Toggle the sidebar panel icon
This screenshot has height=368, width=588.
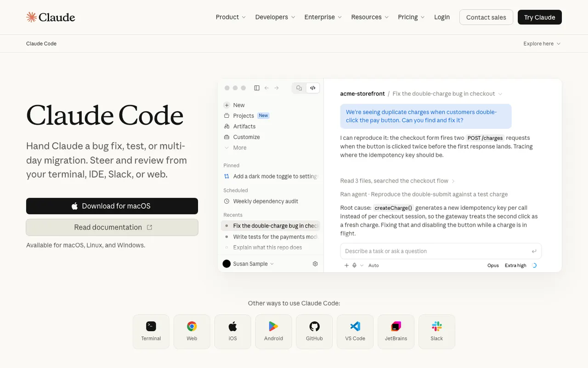point(257,88)
